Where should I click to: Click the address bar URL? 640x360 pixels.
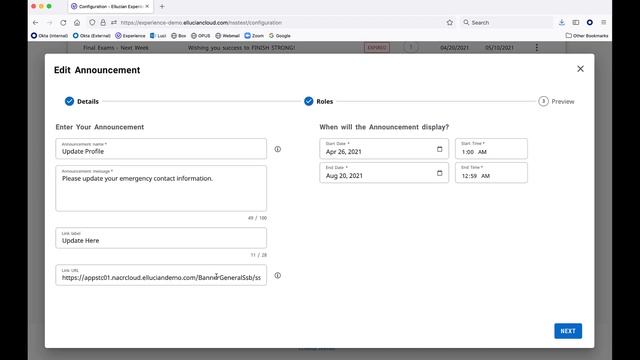[x=201, y=23]
